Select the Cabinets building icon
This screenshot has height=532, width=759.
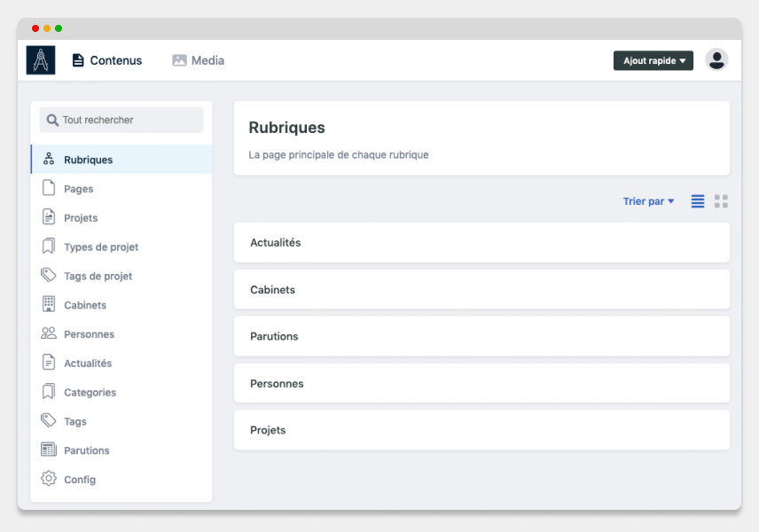49,304
